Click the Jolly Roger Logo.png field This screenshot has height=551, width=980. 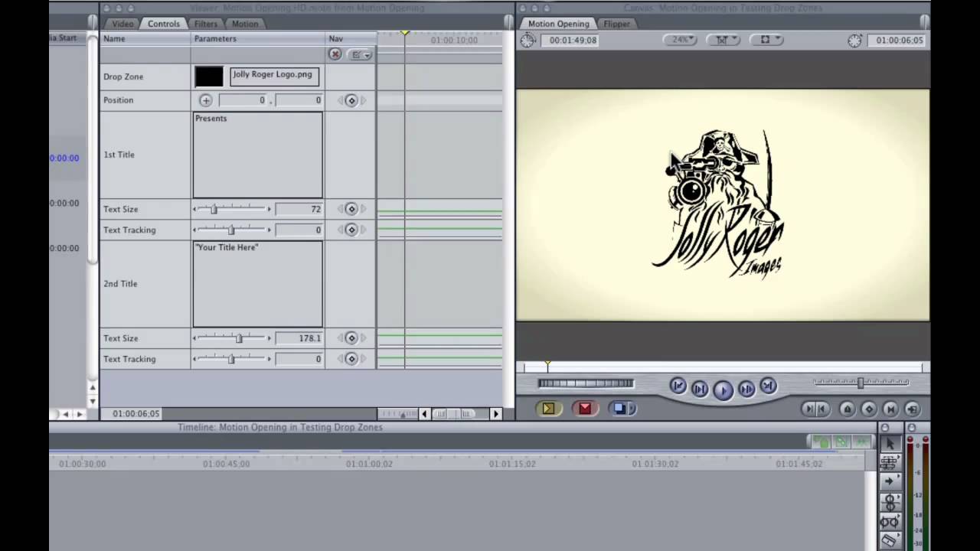click(x=273, y=76)
